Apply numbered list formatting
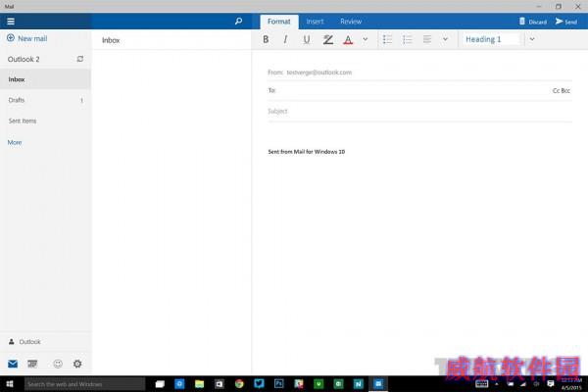Image resolution: width=588 pixels, height=392 pixels. coord(408,39)
